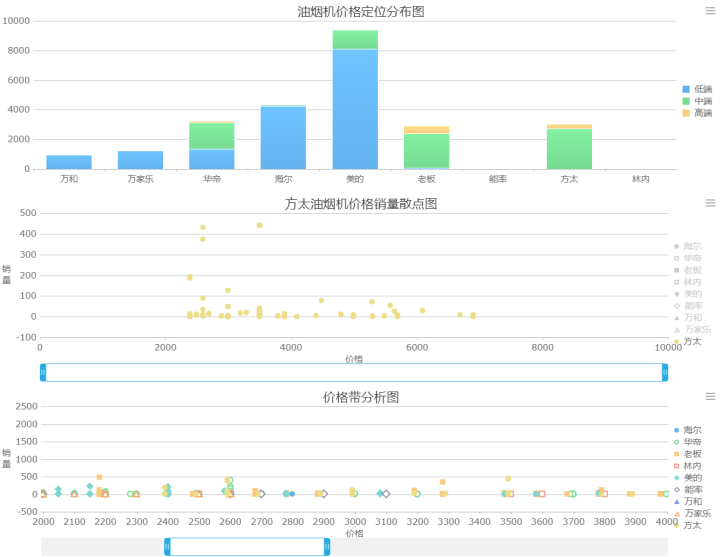The width and height of the screenshot is (720, 557).
Task: Click scatter point at sales 200 in 方太 chart
Action: pyautogui.click(x=190, y=277)
